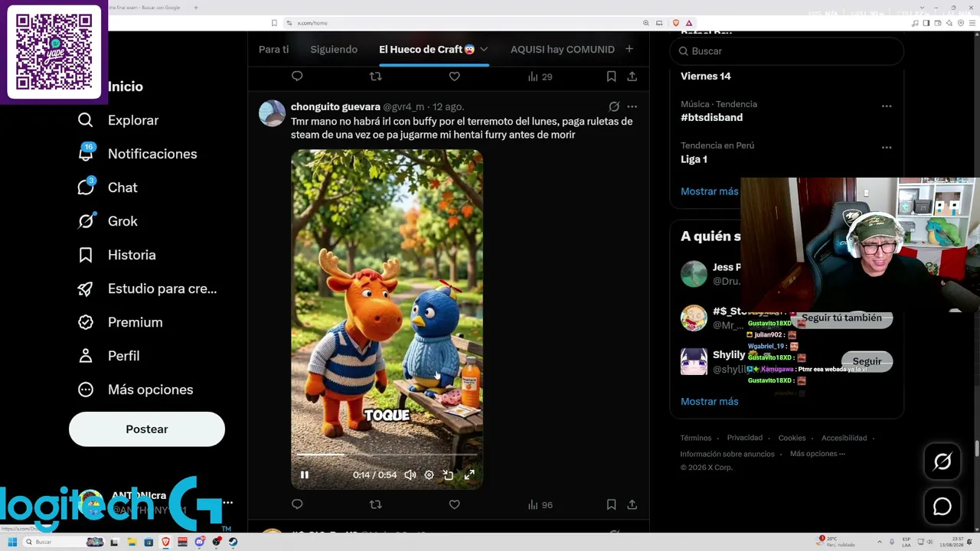Open chonguito guevara's profile picture
The width and height of the screenshot is (980, 551).
click(x=272, y=112)
